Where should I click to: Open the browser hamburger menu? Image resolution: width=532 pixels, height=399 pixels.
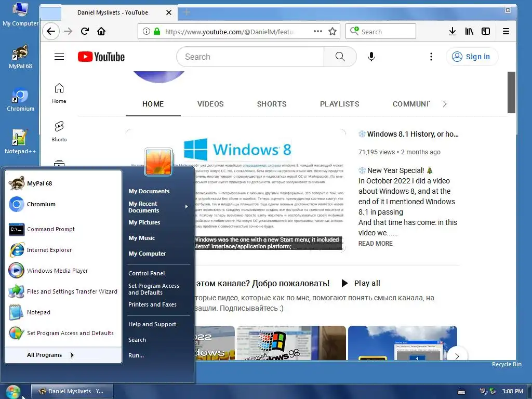tap(506, 32)
